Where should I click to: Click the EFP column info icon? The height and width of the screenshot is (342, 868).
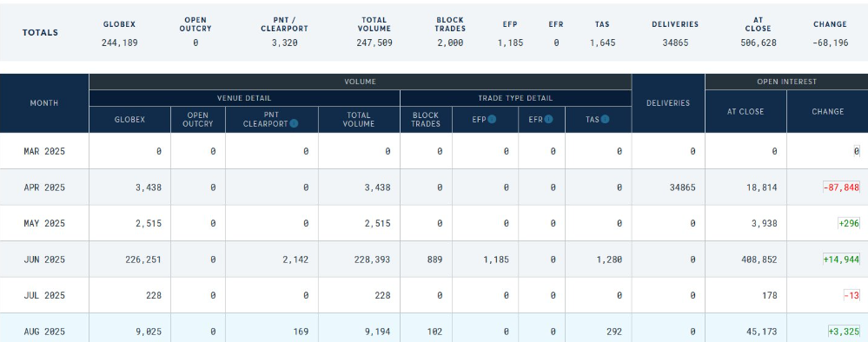click(x=492, y=119)
